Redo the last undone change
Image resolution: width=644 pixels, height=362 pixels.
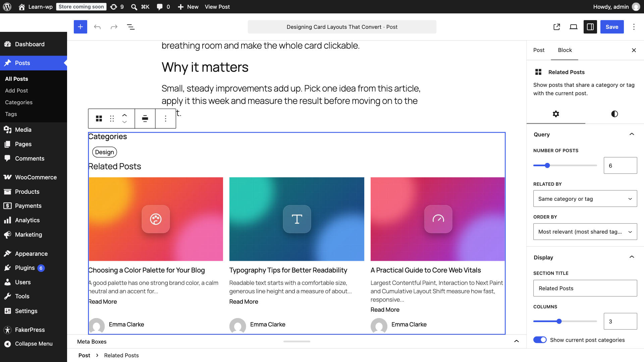[114, 27]
